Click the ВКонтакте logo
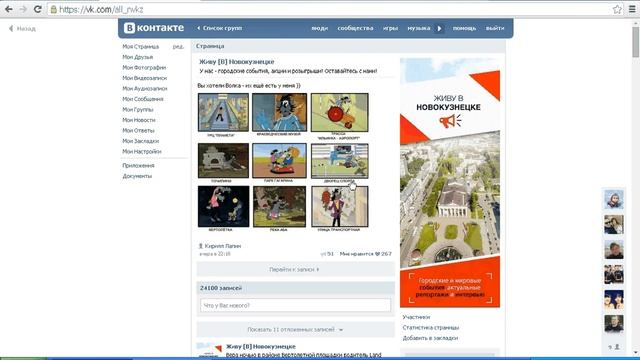This screenshot has height=360, width=640. 154,28
